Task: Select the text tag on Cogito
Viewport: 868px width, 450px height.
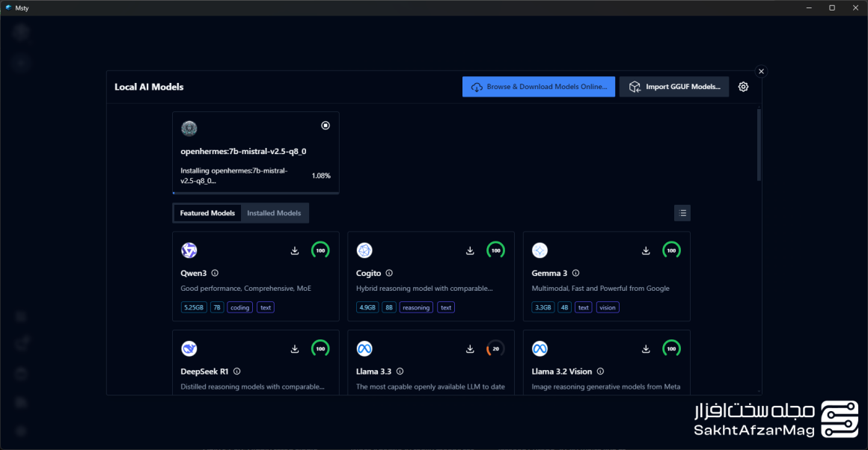Action: point(446,307)
